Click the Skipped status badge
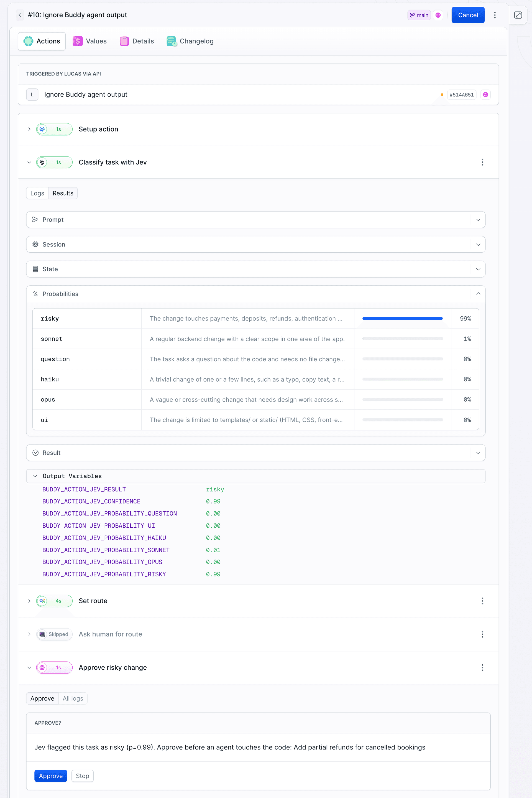The image size is (532, 798). (x=54, y=634)
